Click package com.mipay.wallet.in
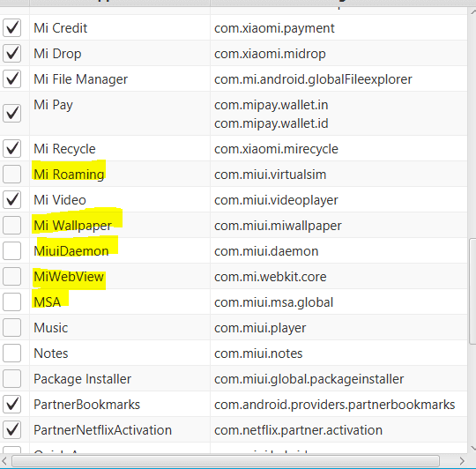Screen dimensions: 476x469 coord(271,105)
